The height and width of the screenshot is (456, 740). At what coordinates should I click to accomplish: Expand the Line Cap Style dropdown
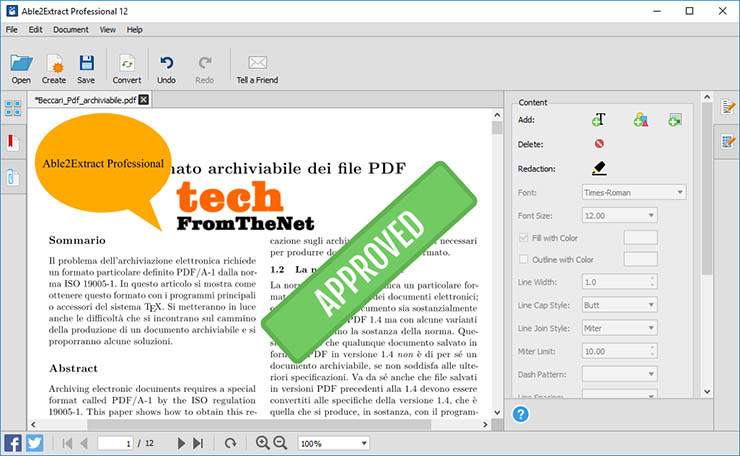[x=618, y=305]
